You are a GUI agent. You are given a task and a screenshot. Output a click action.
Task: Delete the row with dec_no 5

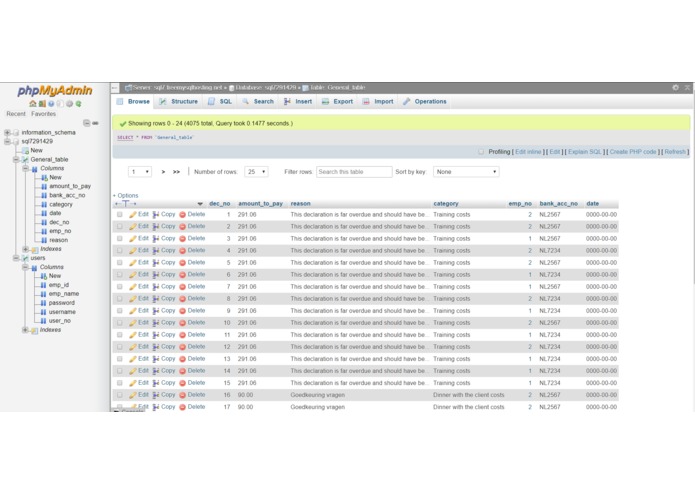192,263
